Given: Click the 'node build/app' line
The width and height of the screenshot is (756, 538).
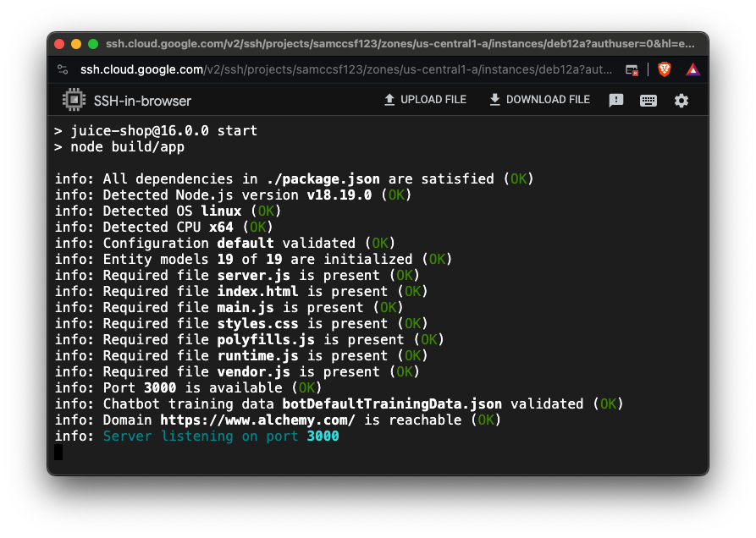Looking at the screenshot, I should pos(119,147).
